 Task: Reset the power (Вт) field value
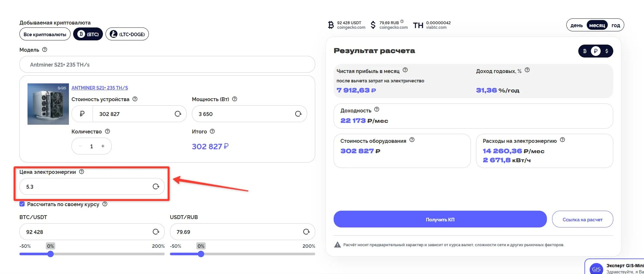298,114
